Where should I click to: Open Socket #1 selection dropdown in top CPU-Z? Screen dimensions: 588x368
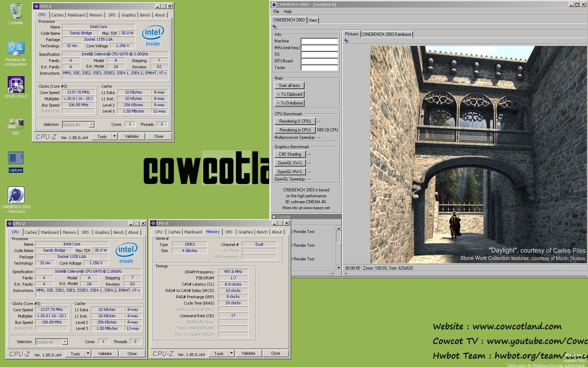click(91, 124)
